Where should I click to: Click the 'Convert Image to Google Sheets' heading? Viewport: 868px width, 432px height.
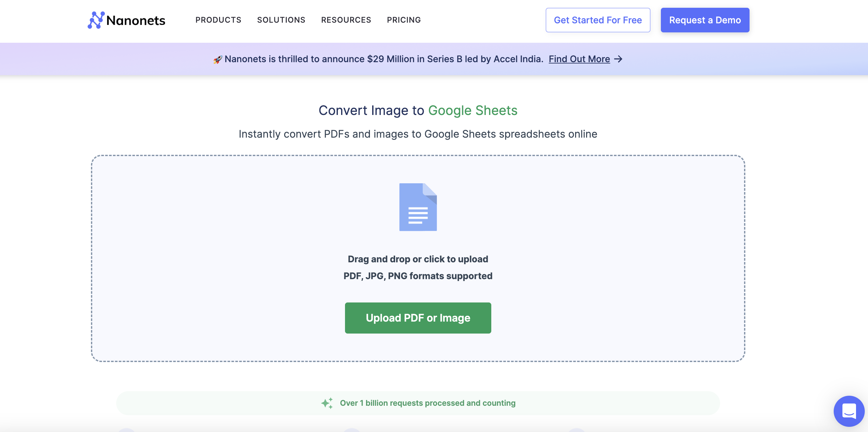tap(418, 110)
